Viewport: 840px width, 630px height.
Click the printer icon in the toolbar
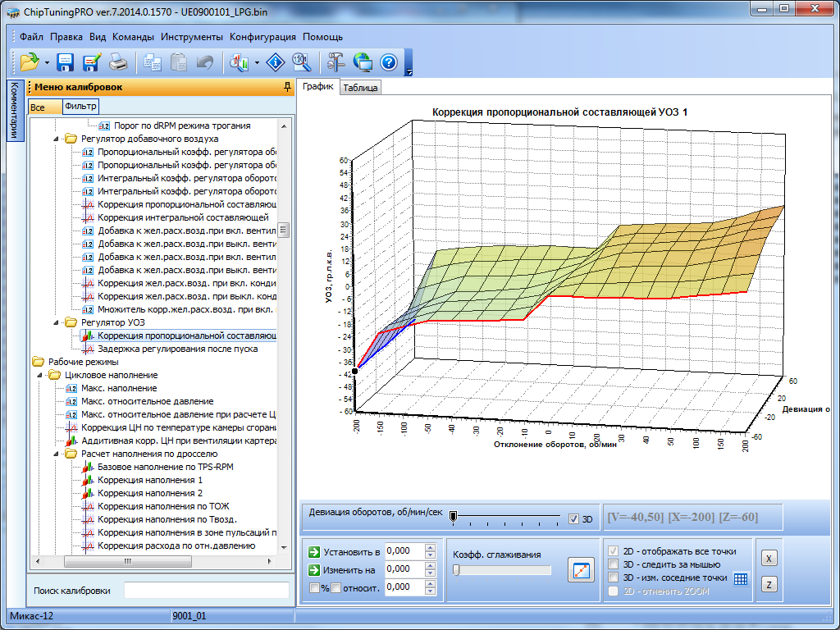(x=118, y=62)
